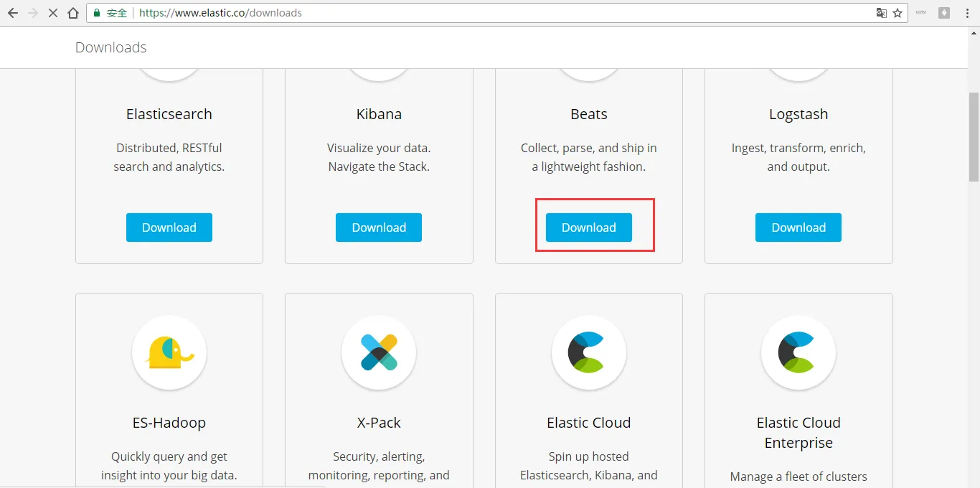Click the X-Pack logo icon

pos(379,352)
